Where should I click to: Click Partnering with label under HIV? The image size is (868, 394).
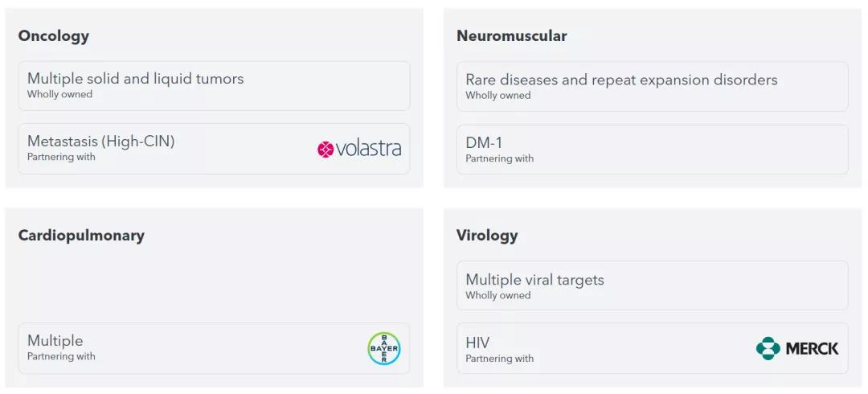[499, 359]
